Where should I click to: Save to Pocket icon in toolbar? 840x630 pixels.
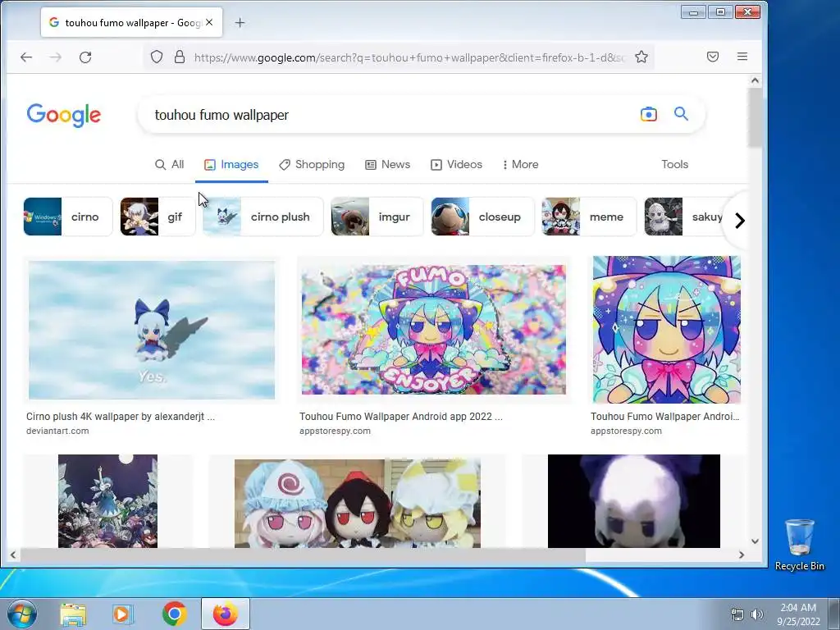713,57
